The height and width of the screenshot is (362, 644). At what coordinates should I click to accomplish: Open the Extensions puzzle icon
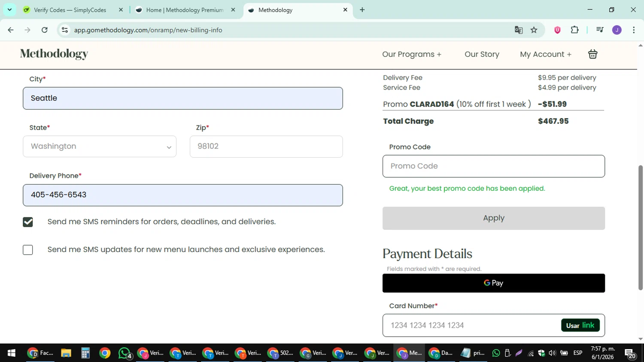574,30
